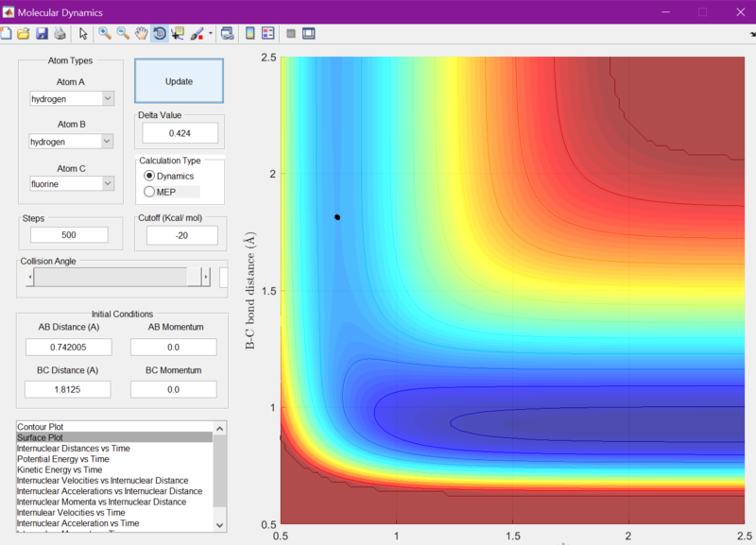The height and width of the screenshot is (545, 756).
Task: Click the Insert Colorbar icon
Action: click(249, 33)
